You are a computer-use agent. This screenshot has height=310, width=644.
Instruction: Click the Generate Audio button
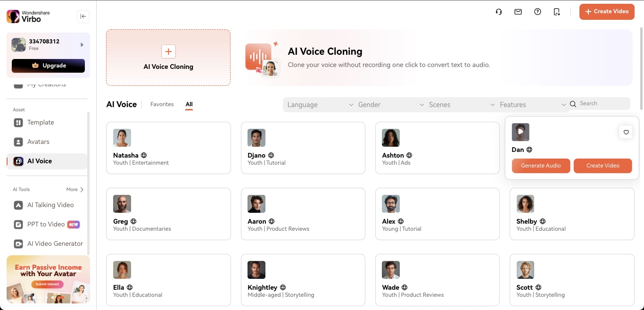click(x=541, y=166)
